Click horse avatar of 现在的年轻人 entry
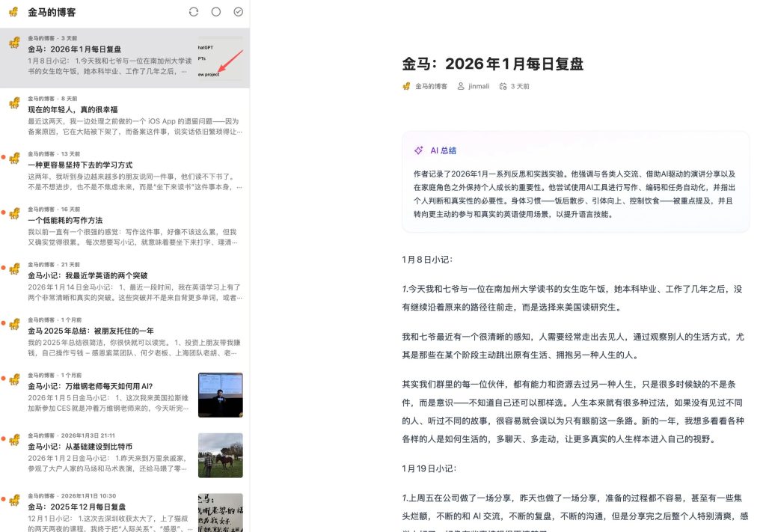Screen dimensions: 766x532 13,103
